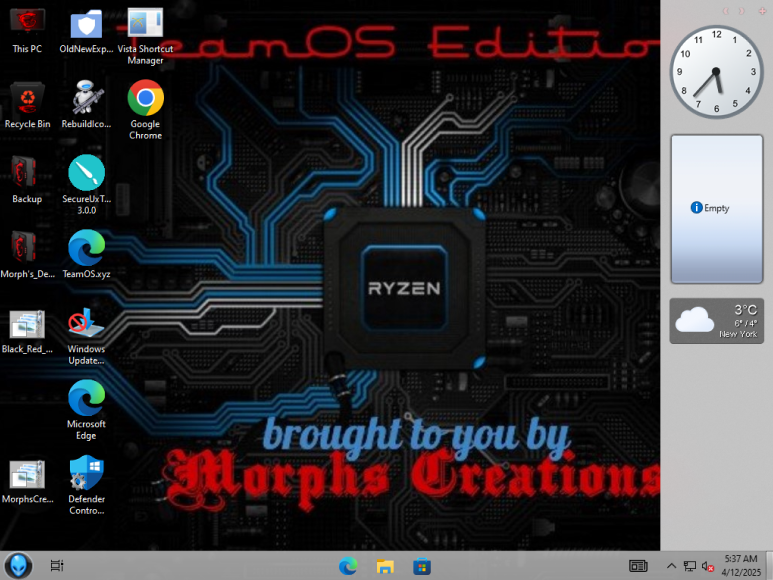Click the muted volume tray icon
Image resolution: width=773 pixels, height=580 pixels.
708,567
